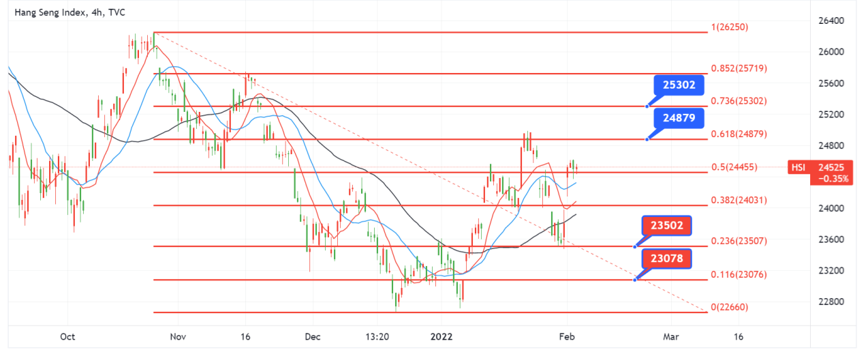Click the 26400 price axis value
The width and height of the screenshot is (868, 352).
[x=831, y=21]
